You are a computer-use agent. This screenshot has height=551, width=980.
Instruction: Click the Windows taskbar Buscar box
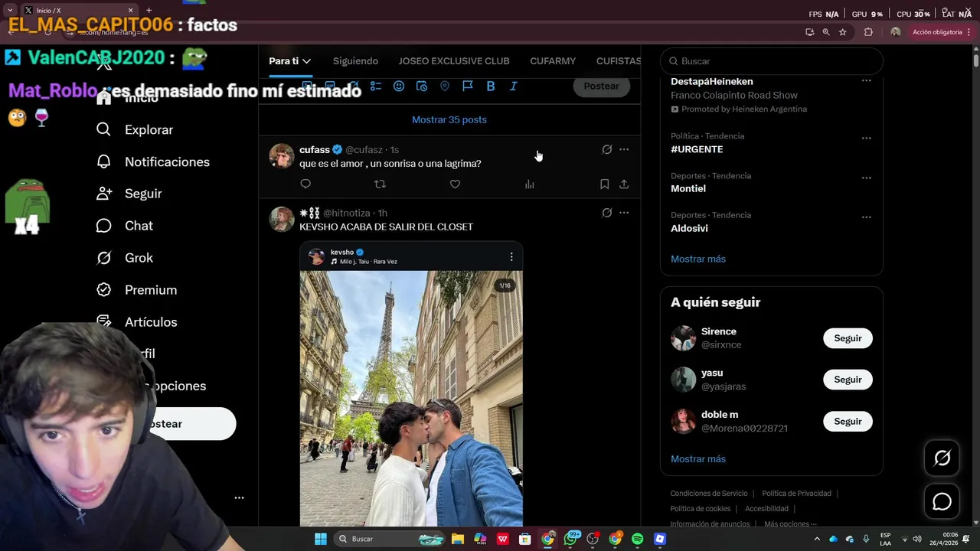389,539
